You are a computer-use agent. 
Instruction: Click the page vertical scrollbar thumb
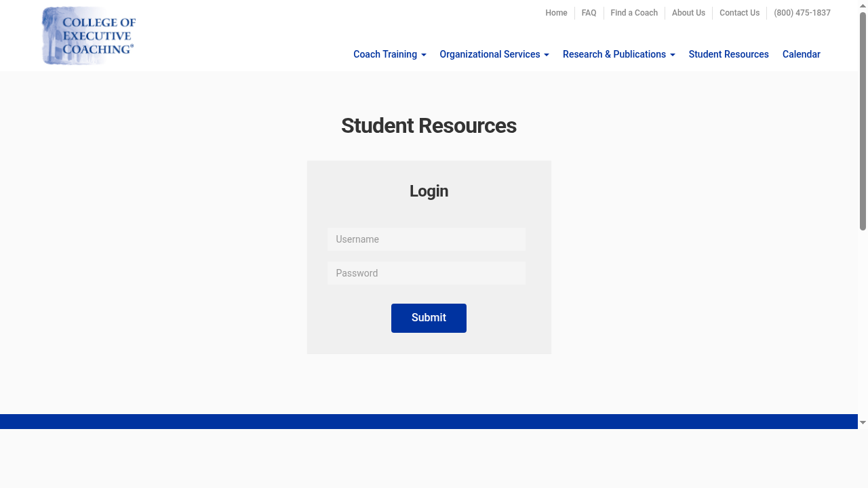point(863,121)
